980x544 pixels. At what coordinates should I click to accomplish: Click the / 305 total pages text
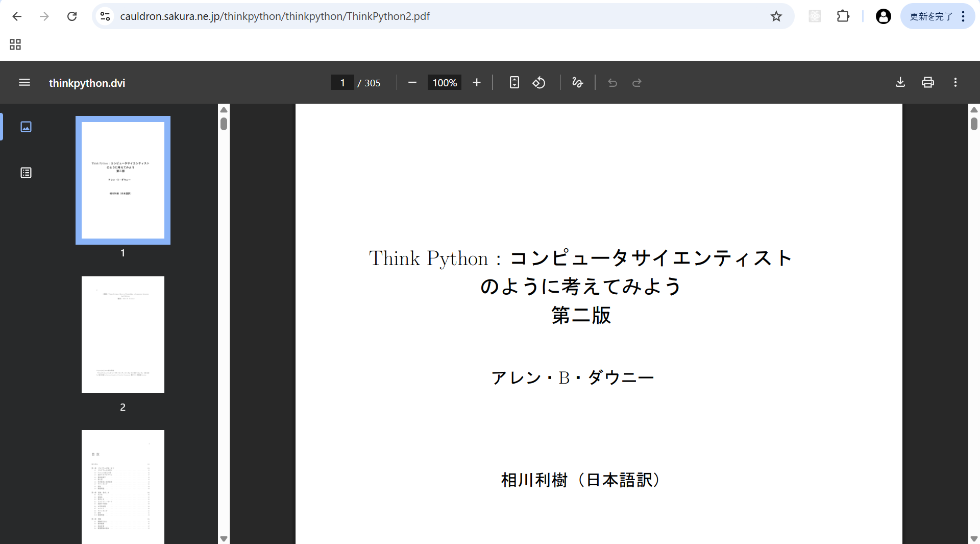tap(369, 83)
